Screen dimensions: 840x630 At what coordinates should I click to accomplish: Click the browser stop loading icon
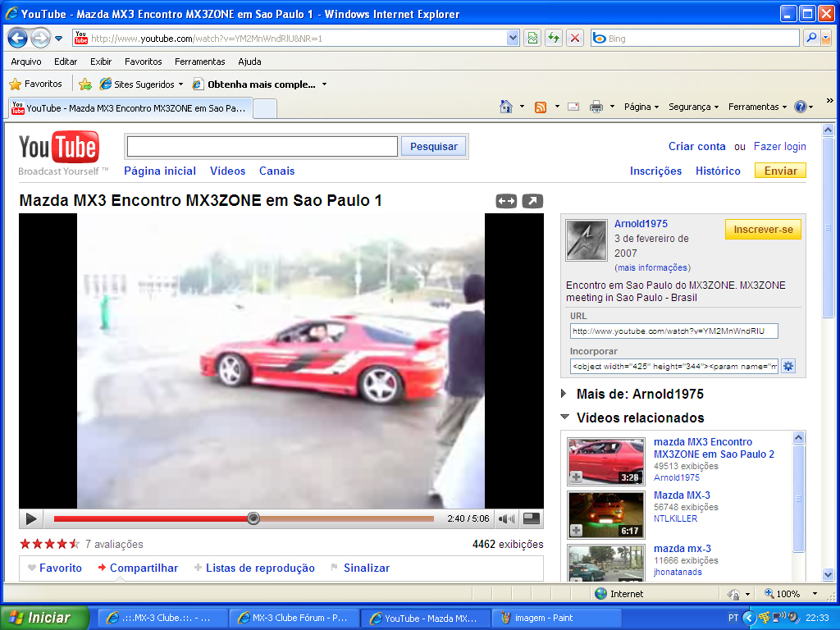(x=575, y=38)
